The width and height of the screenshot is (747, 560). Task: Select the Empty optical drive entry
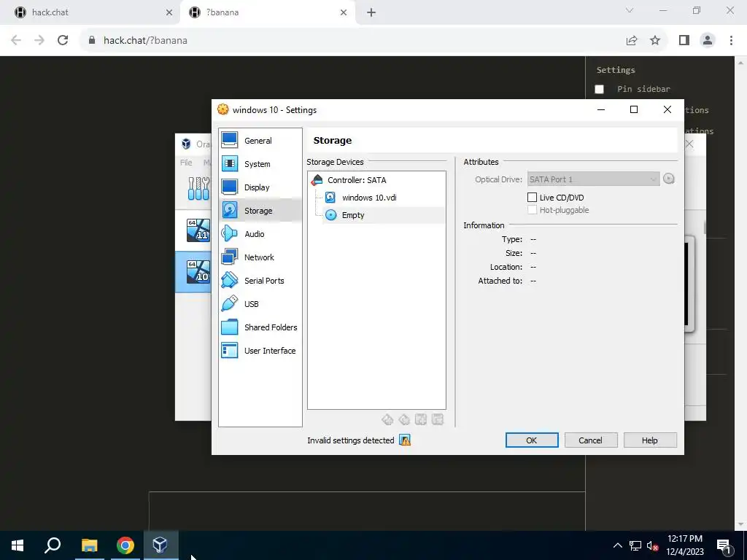point(352,215)
